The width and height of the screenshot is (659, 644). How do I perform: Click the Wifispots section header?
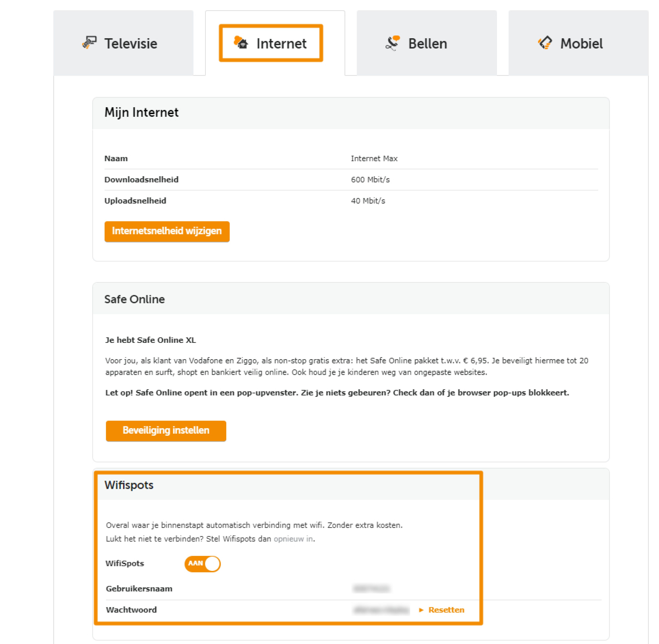click(x=129, y=485)
